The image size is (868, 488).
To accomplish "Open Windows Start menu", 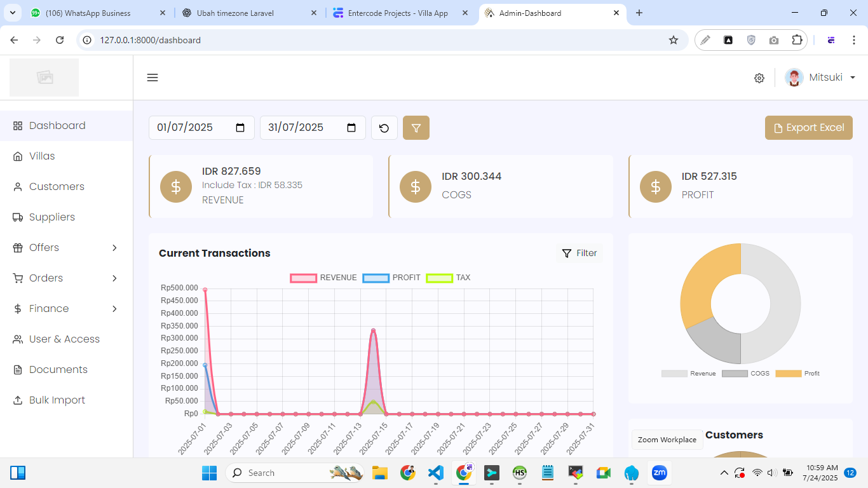I will tap(209, 473).
